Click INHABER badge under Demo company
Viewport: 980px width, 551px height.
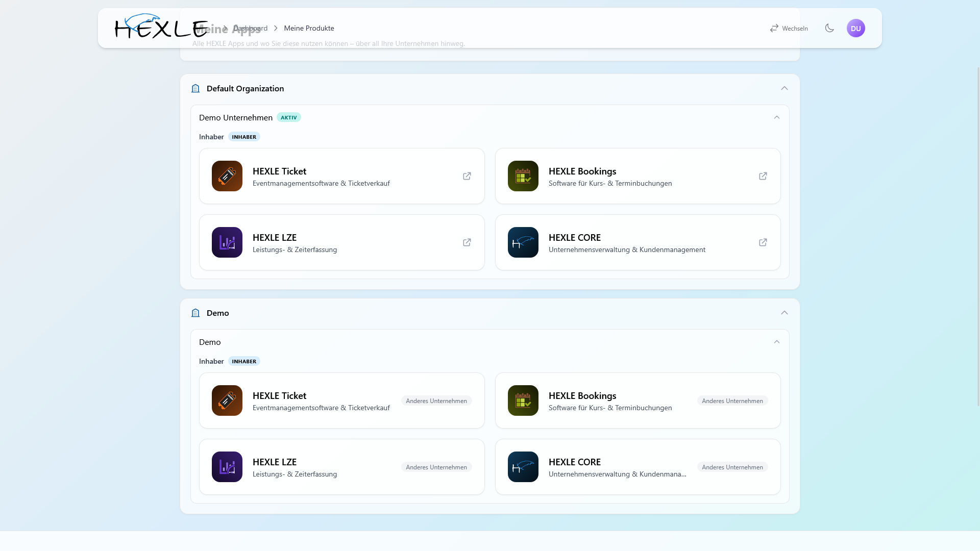click(x=244, y=361)
